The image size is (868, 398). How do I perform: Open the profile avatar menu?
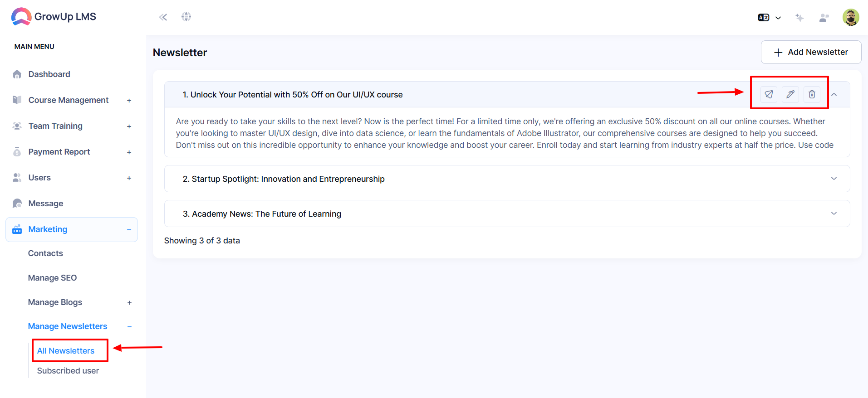click(x=851, y=17)
